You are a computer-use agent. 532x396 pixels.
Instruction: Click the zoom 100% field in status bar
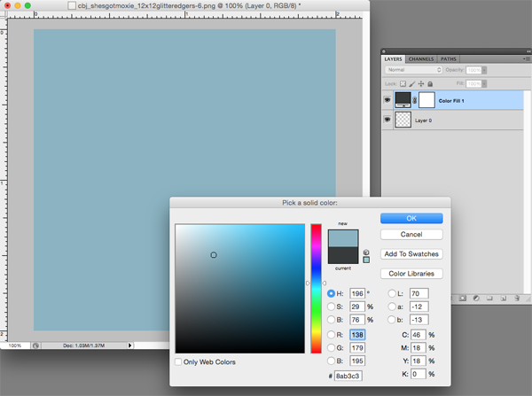click(14, 346)
